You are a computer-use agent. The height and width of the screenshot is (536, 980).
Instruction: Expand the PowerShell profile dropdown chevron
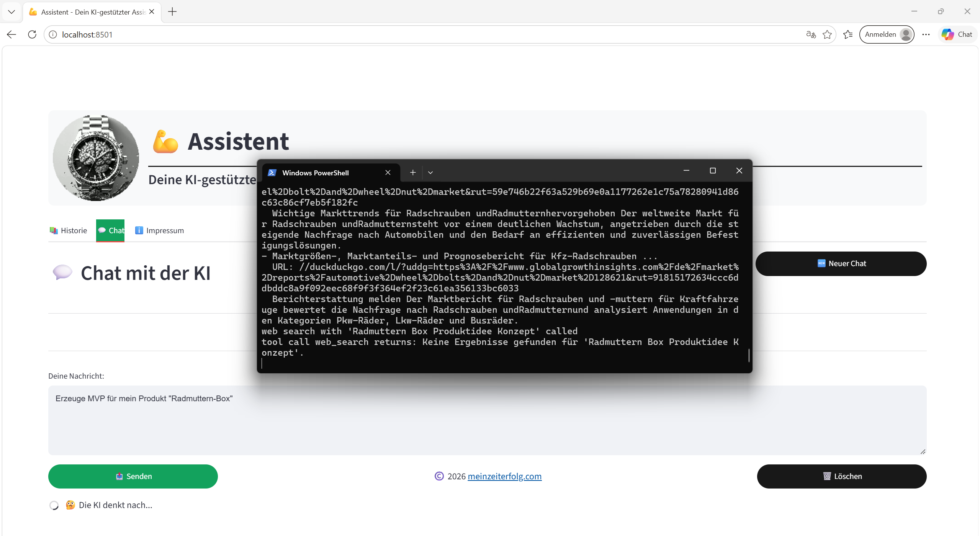430,173
